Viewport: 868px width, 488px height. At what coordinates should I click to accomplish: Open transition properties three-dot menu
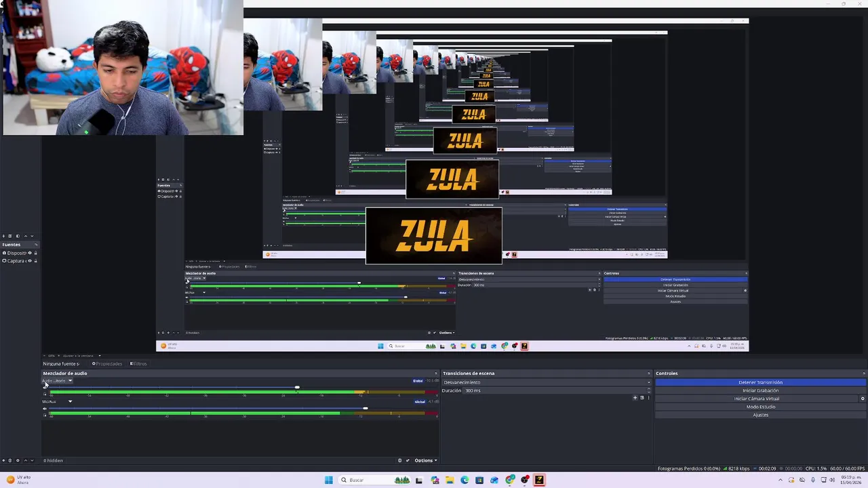pyautogui.click(x=649, y=398)
